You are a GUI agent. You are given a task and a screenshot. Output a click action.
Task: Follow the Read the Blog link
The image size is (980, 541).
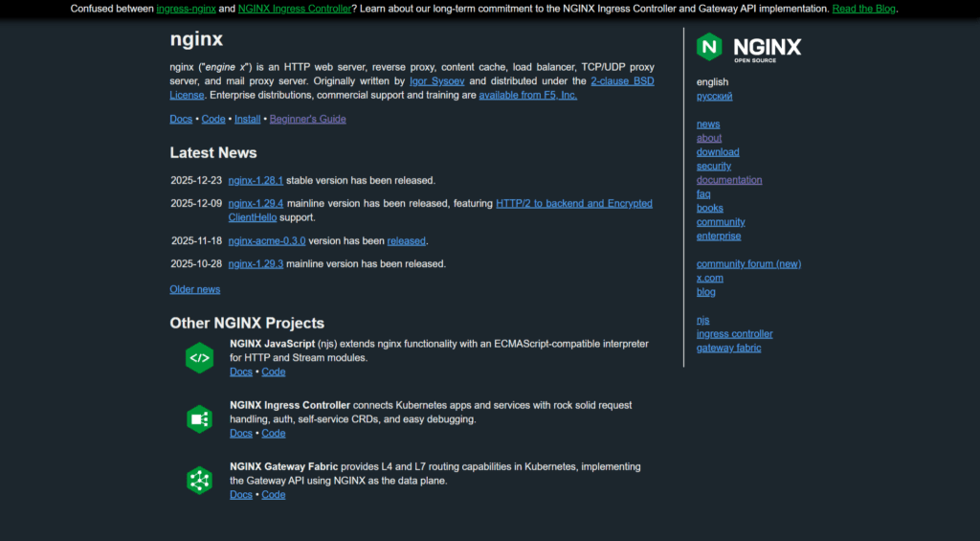864,9
